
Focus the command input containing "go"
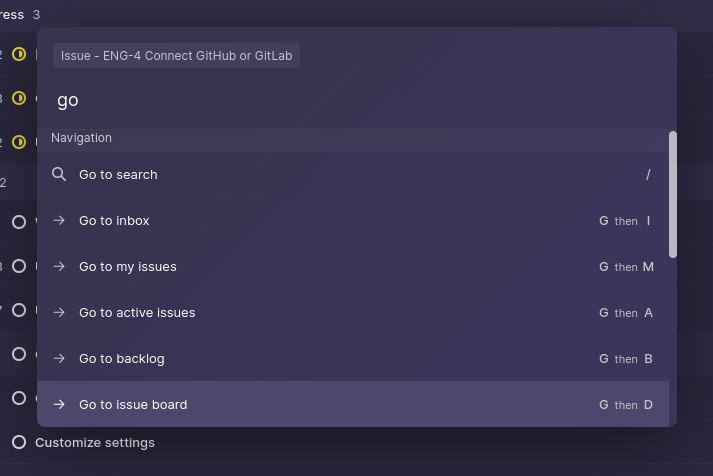(x=350, y=100)
